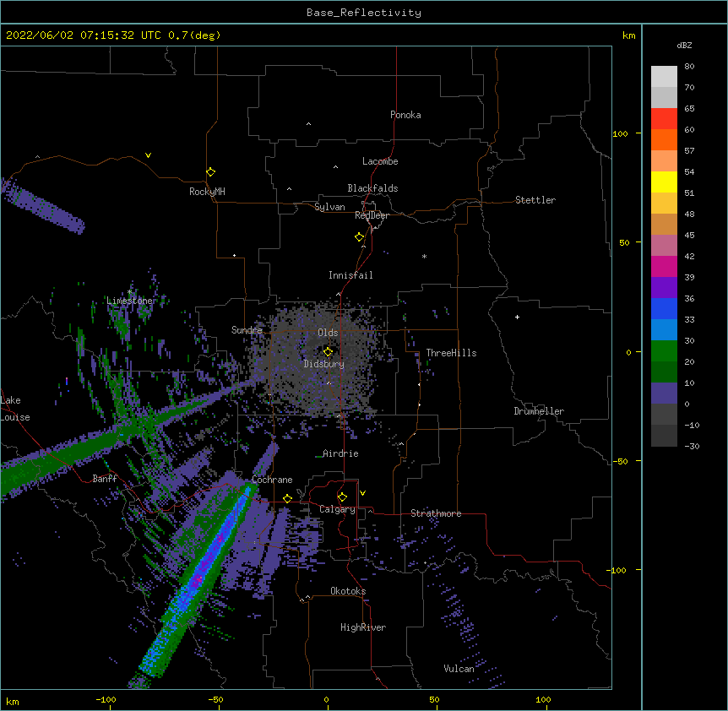Click the vertical axis -50 tick label
Image resolution: width=728 pixels, height=711 pixels.
click(620, 461)
